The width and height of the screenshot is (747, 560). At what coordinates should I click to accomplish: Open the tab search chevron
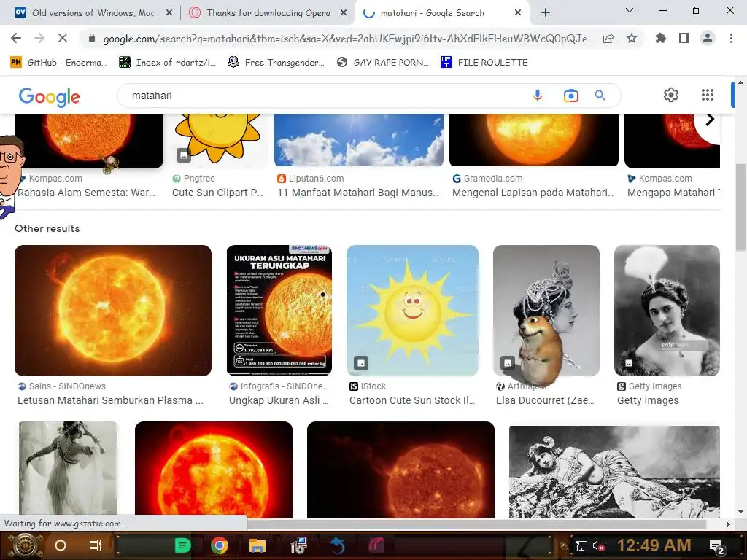630,10
